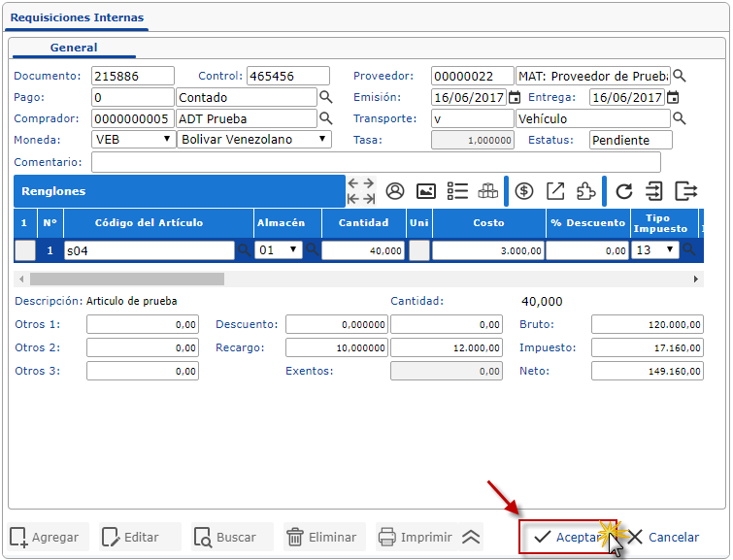Select the Requisiciones Internas tab
The width and height of the screenshot is (733, 560).
click(x=77, y=17)
